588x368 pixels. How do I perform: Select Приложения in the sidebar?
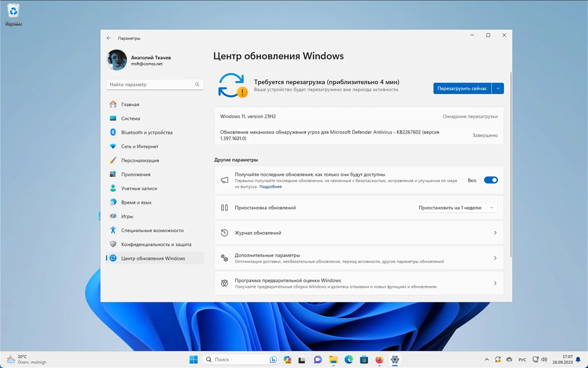pos(155,174)
